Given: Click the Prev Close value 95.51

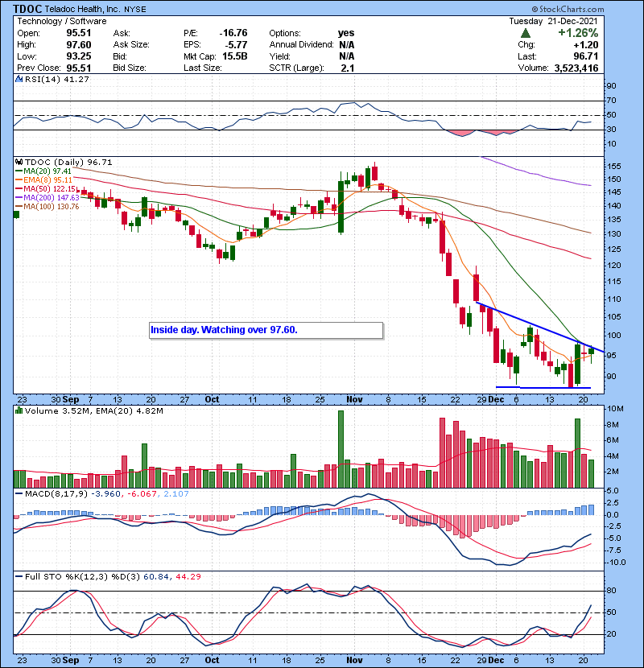Looking at the screenshot, I should pos(79,68).
